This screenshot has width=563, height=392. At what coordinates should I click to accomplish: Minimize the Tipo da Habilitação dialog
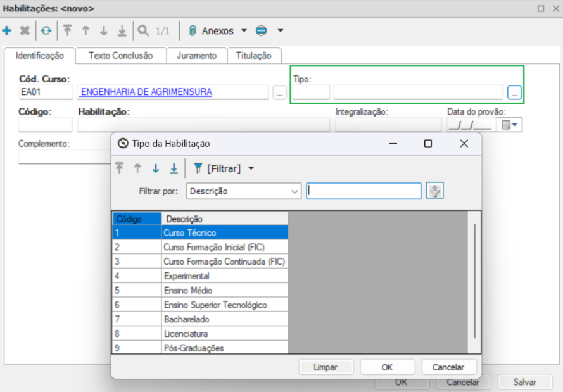393,144
